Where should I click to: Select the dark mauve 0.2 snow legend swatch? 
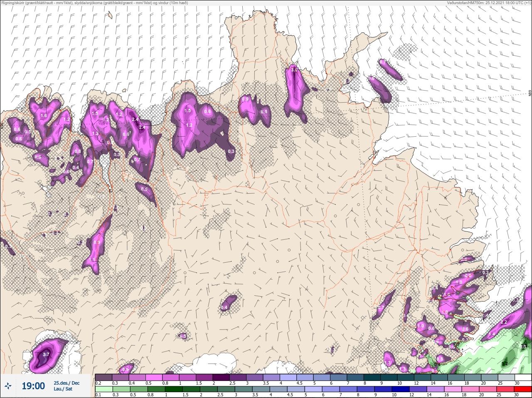pyautogui.click(x=103, y=378)
